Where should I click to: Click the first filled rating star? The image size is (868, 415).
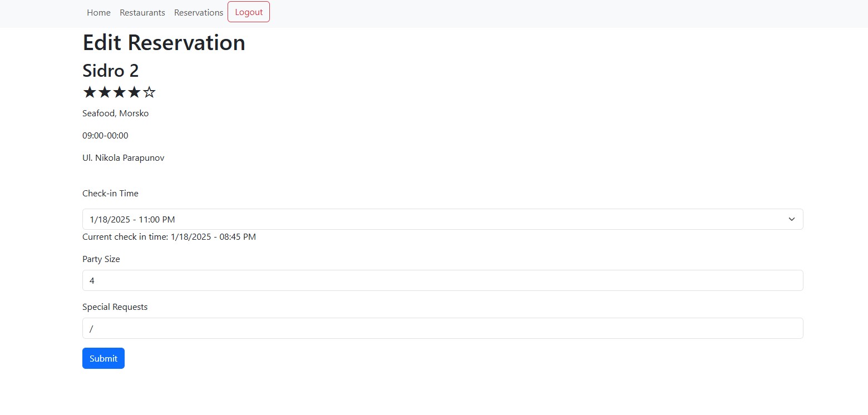tap(90, 92)
